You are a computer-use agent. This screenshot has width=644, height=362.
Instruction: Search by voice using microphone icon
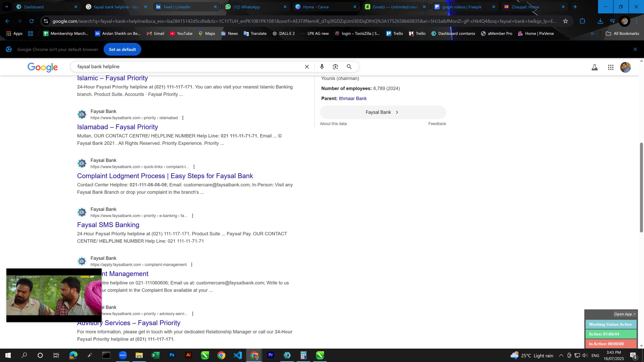[322, 67]
